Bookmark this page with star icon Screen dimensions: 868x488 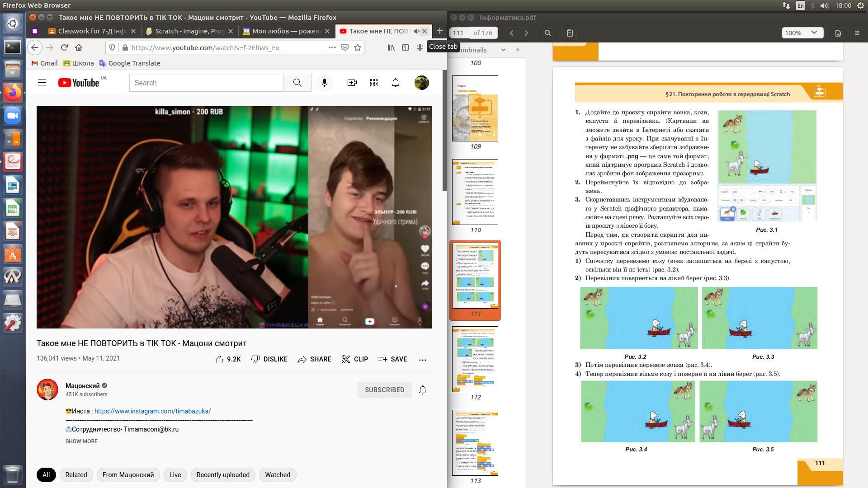coord(358,47)
